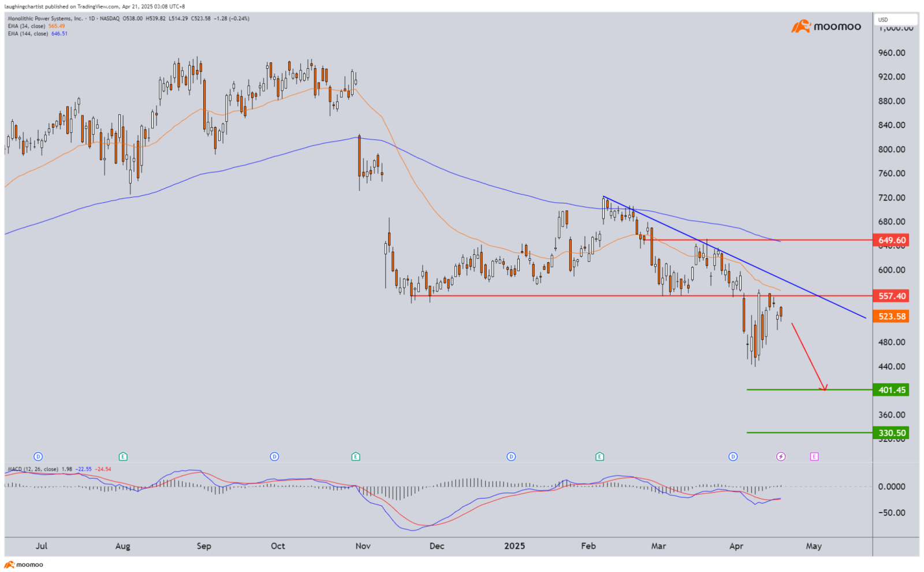Click the dividend marker before 2025 label

coord(511,456)
